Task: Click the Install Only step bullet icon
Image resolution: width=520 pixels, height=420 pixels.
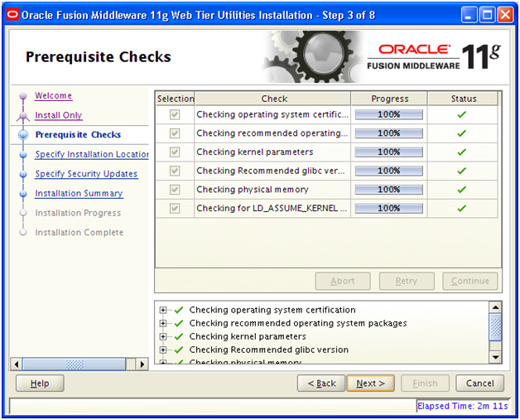Action: click(x=23, y=115)
